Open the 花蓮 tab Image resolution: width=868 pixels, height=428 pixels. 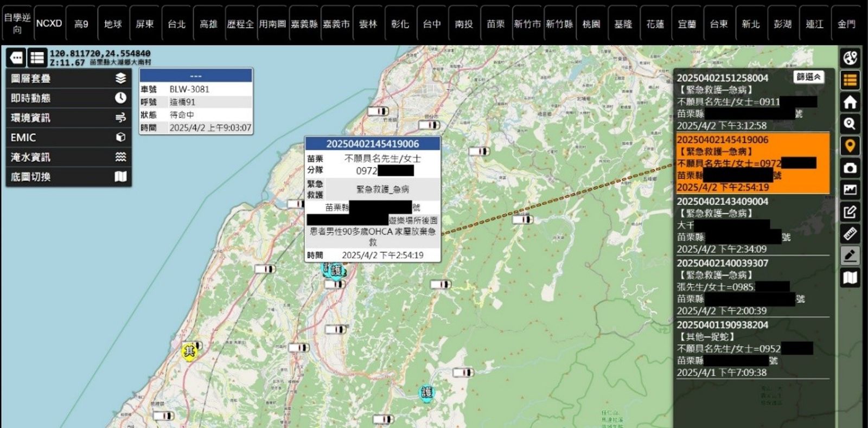655,23
